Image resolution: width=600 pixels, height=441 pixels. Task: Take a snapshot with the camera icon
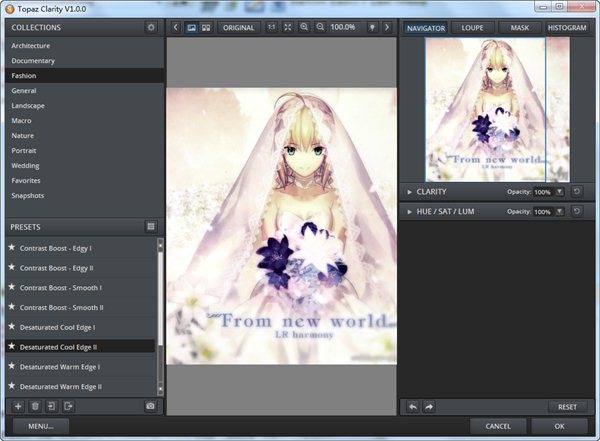tap(150, 406)
